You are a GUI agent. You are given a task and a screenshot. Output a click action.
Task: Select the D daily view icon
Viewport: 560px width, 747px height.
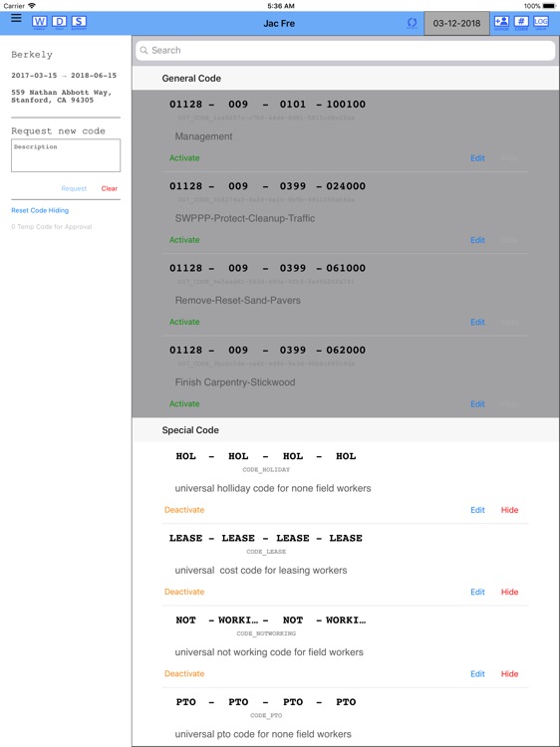pyautogui.click(x=60, y=22)
